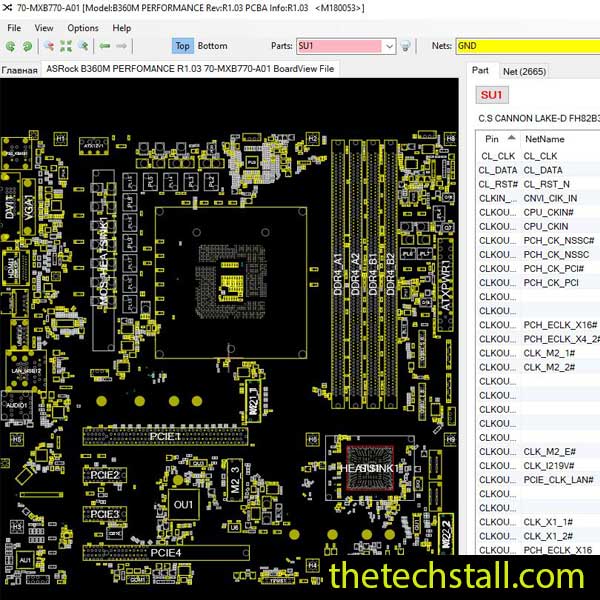
Task: Open the Part panel tab
Action: coord(480,70)
